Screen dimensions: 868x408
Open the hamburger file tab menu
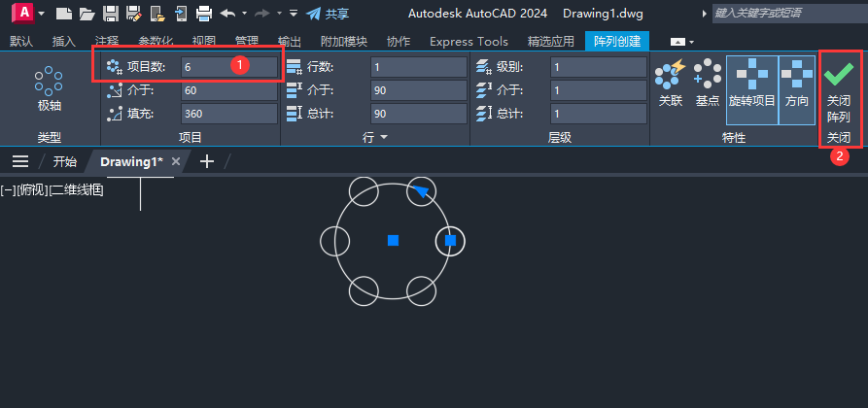point(20,161)
